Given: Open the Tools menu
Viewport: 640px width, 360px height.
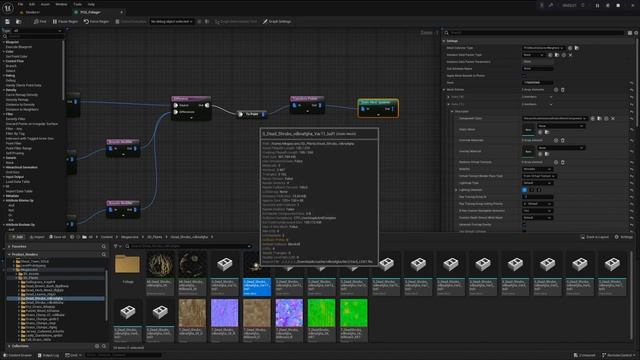Looking at the screenshot, I should (x=77, y=4).
